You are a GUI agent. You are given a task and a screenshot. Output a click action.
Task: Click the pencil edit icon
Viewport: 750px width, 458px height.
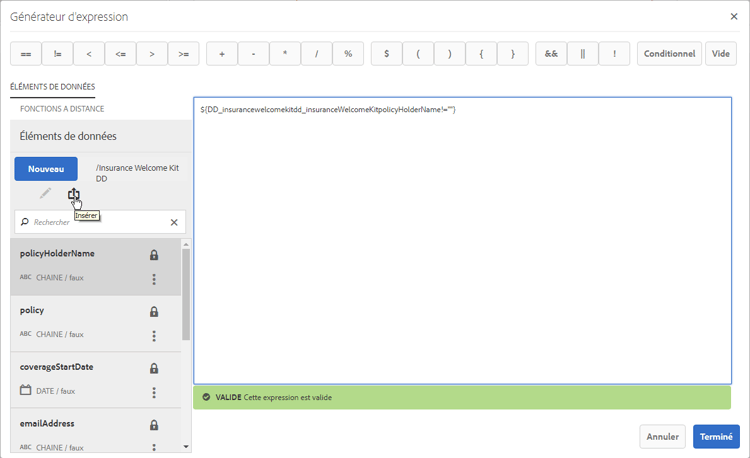pos(45,193)
